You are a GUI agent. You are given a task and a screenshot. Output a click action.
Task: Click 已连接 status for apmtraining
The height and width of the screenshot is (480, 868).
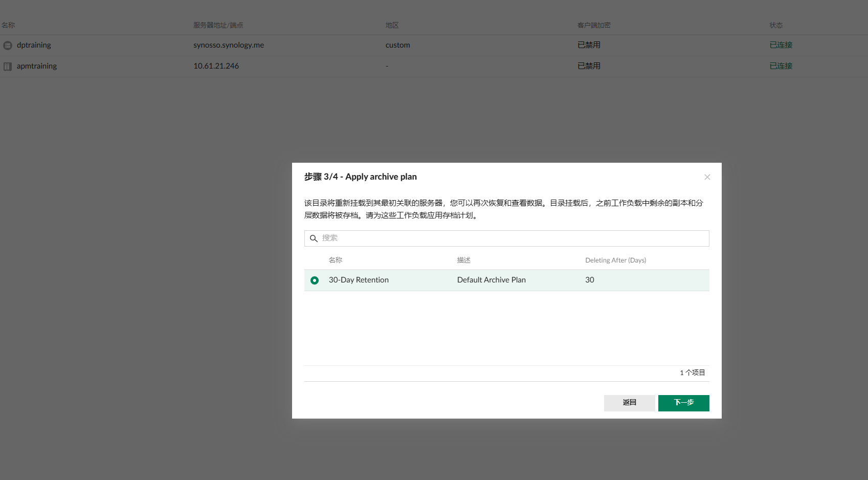[781, 66]
